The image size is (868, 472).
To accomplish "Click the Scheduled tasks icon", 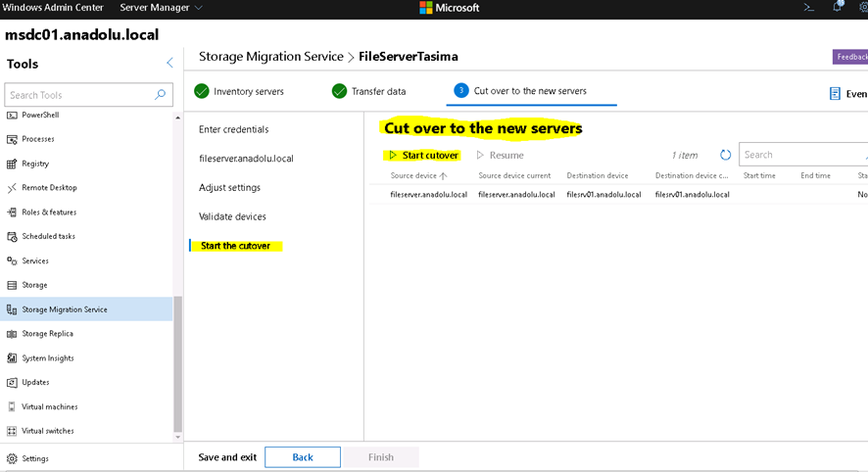I will (12, 237).
